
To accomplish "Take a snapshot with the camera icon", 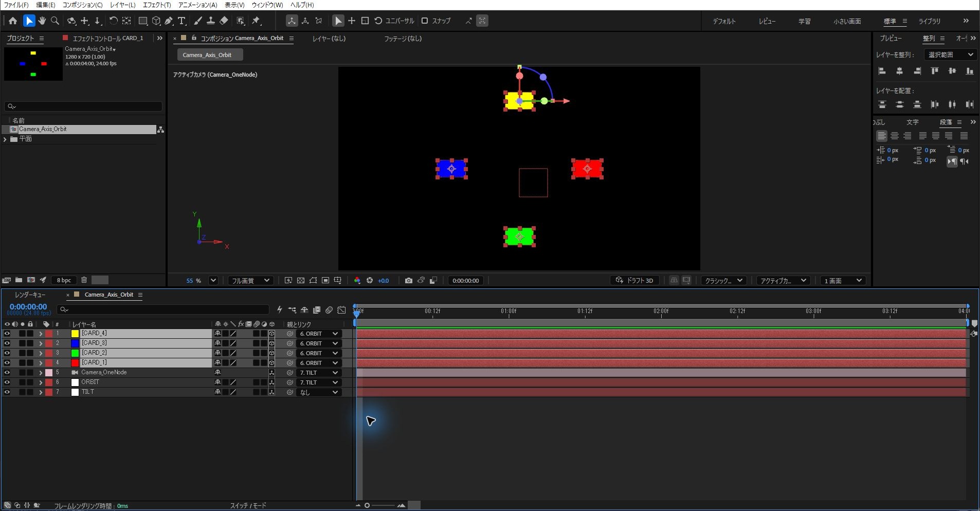I will point(408,281).
